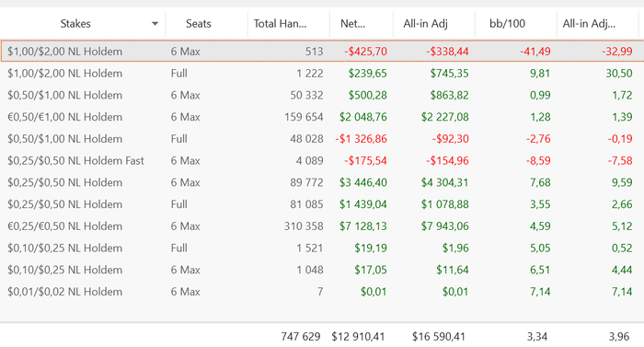Screen dimensions: 644x347
Task: Select the $0,01/$0,02 NL Holdem row
Action: [322, 291]
